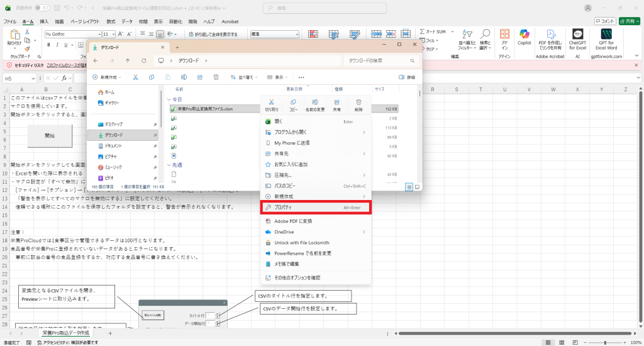Go up one folder level in Explorer
The width and height of the screenshot is (644, 346).
click(128, 60)
